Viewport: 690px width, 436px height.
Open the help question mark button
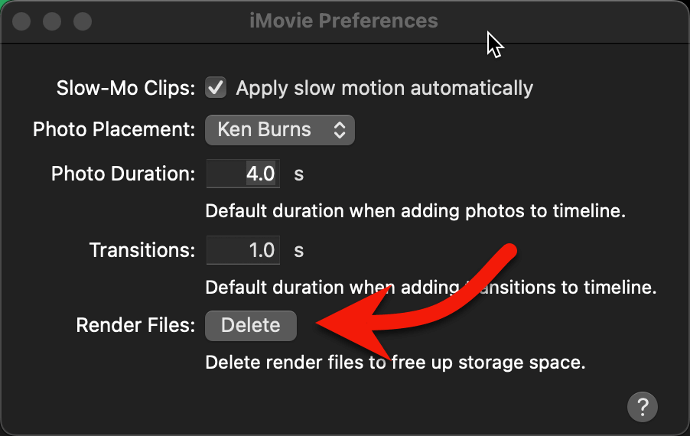click(642, 407)
